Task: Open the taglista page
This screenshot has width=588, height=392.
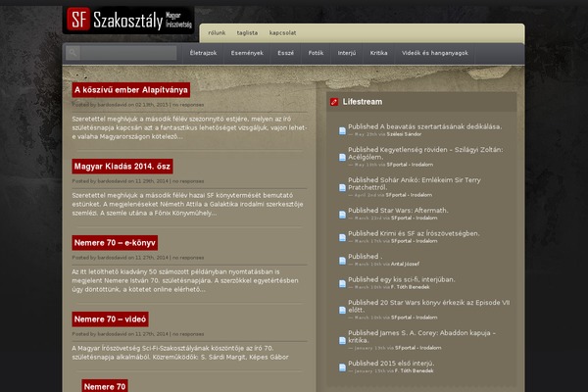Action: [247, 33]
